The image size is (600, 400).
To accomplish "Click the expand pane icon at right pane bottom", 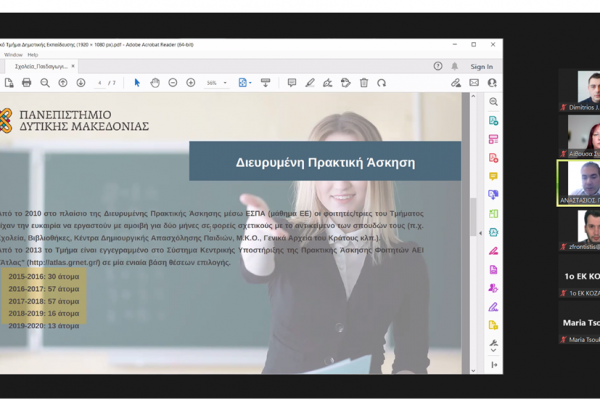I will coord(494,365).
